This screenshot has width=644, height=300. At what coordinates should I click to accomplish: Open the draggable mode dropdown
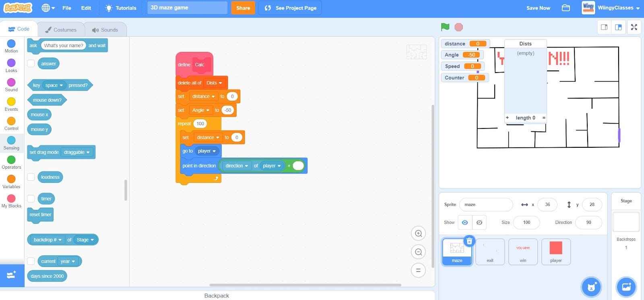point(77,152)
